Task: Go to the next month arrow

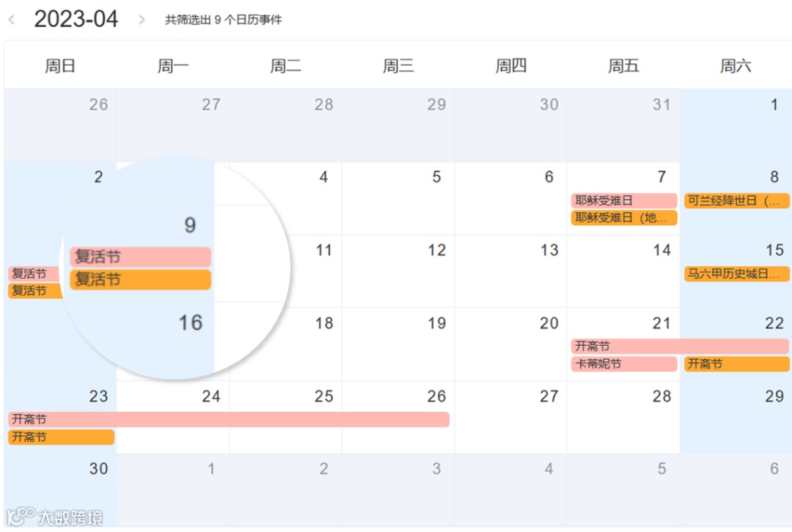Action: pos(142,20)
